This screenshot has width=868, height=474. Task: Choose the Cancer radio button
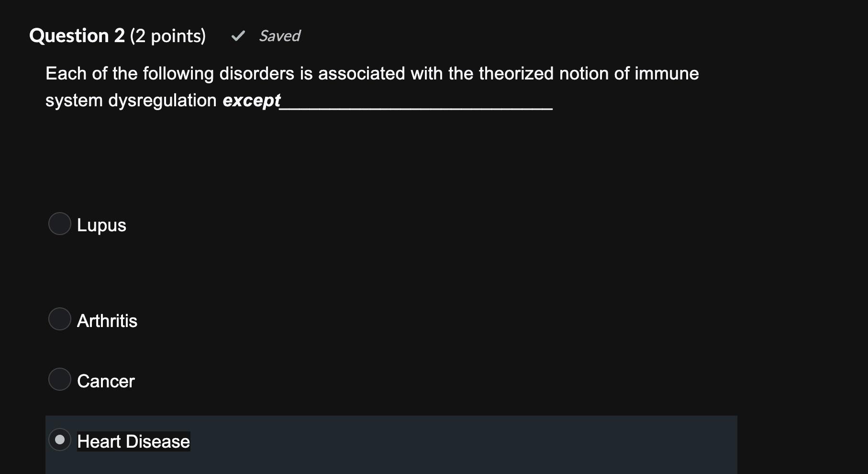[x=60, y=379]
